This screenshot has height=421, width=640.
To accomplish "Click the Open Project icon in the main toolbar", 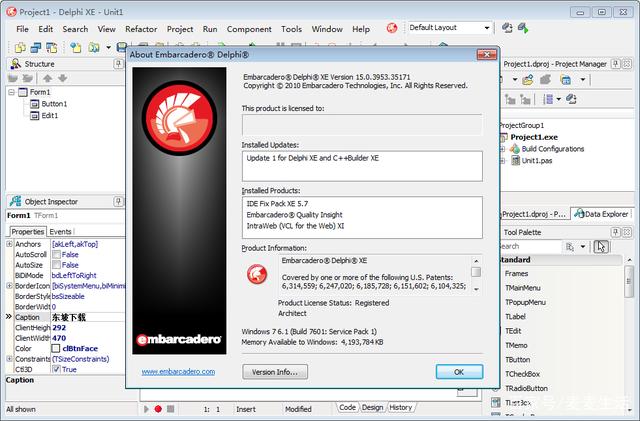I will point(75,48).
